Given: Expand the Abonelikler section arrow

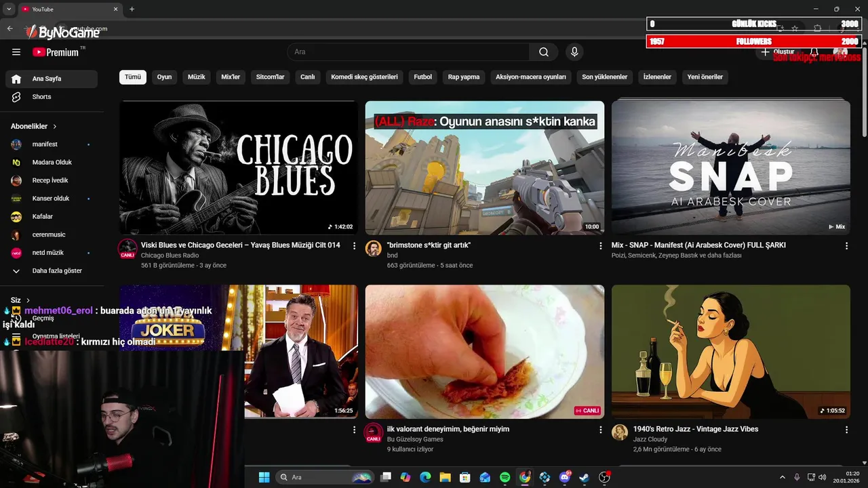Looking at the screenshot, I should point(55,127).
